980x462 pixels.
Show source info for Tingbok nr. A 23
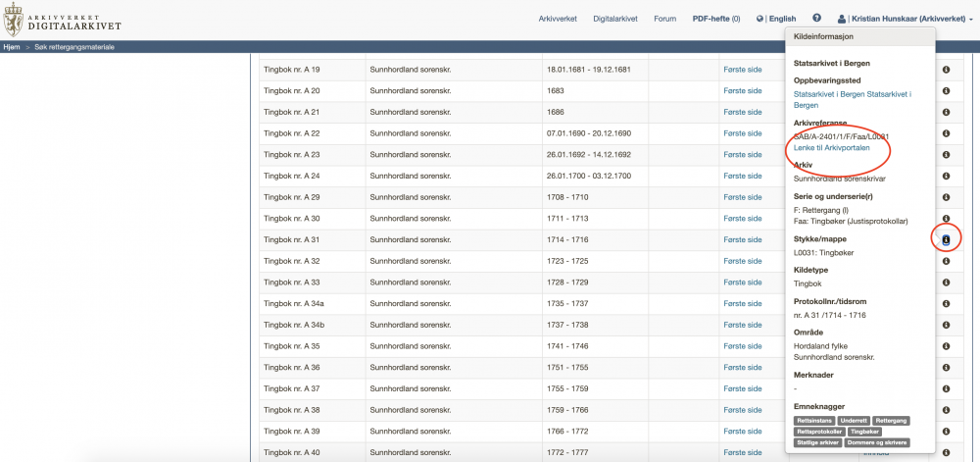[946, 154]
